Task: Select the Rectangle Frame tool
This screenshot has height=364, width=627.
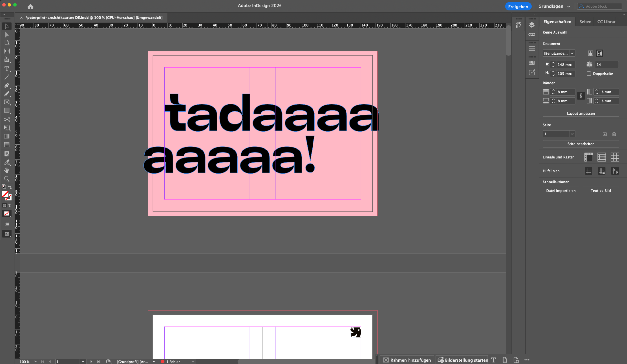Action: (7, 102)
